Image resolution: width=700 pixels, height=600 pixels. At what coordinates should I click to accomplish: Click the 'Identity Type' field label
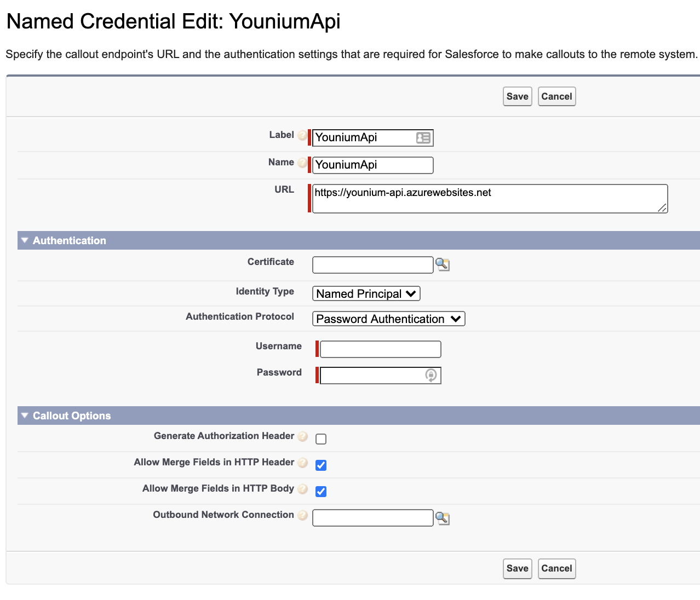(265, 291)
